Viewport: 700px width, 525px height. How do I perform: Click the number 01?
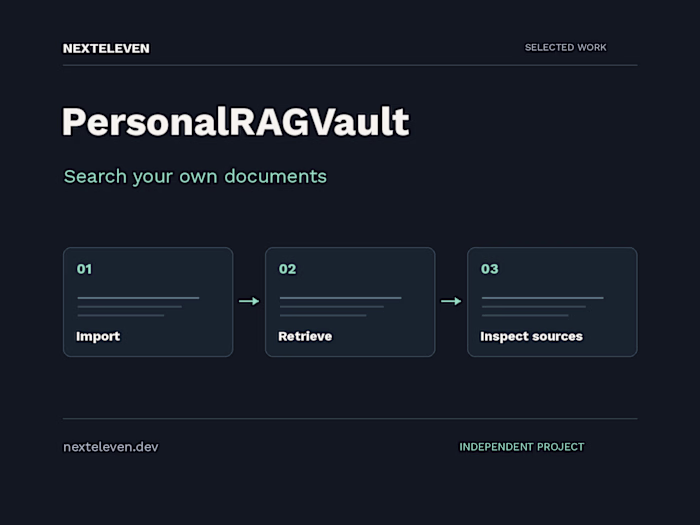point(84,269)
